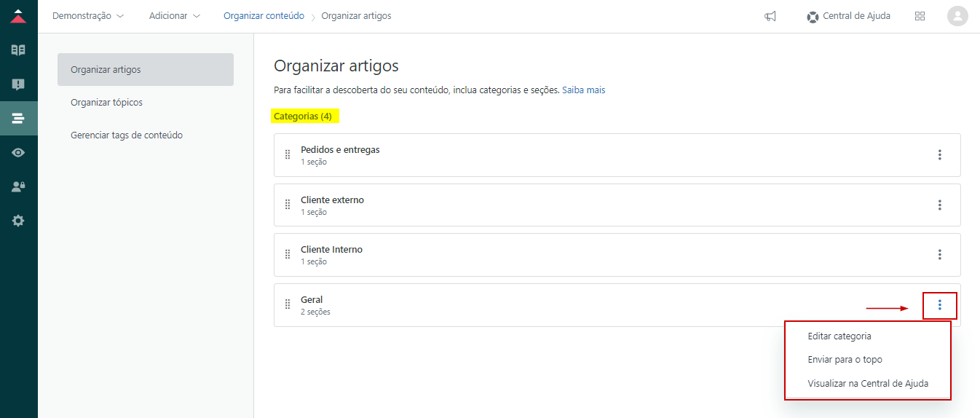Click the user profile avatar
Viewport: 980px width, 418px height.
pyautogui.click(x=957, y=16)
